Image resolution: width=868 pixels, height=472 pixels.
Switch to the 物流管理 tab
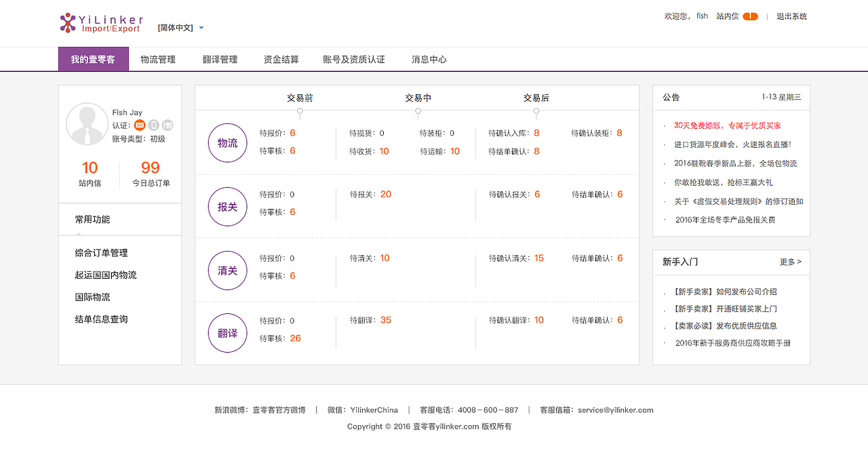158,59
